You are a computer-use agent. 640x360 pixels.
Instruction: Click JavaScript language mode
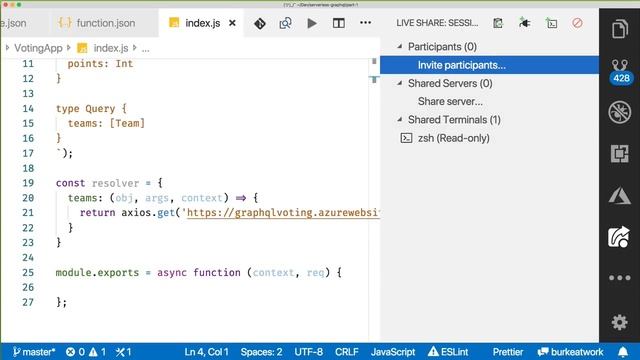pos(393,352)
